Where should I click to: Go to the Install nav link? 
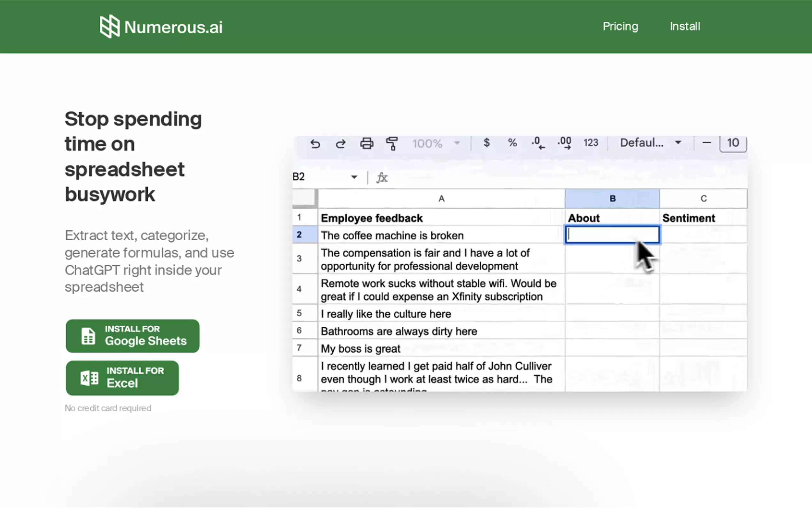pos(685,26)
